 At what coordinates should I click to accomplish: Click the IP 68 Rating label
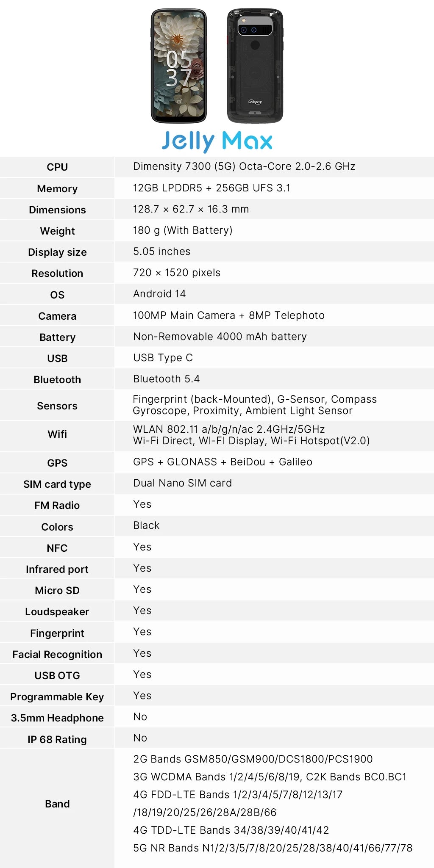(57, 740)
